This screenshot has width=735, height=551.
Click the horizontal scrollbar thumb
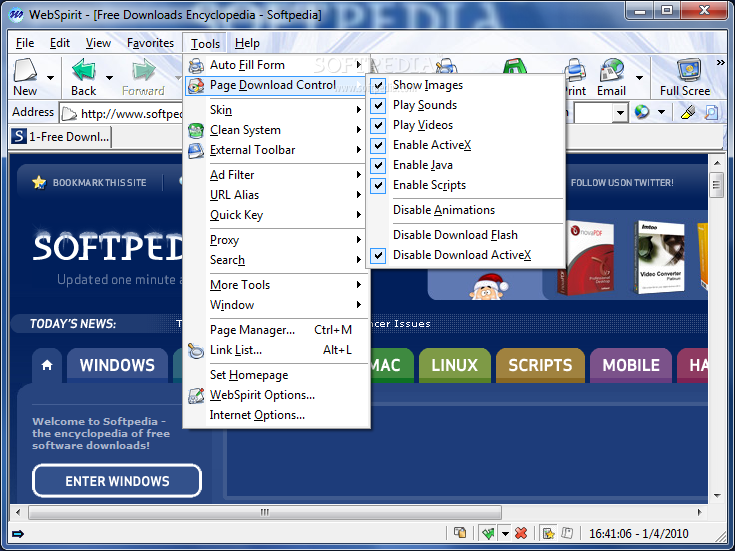[265, 512]
